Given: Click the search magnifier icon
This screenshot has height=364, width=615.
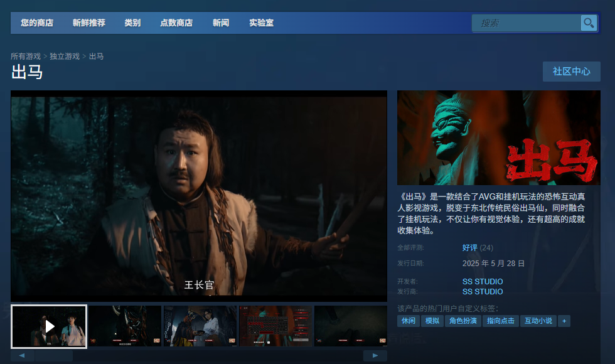Looking at the screenshot, I should coord(588,23).
